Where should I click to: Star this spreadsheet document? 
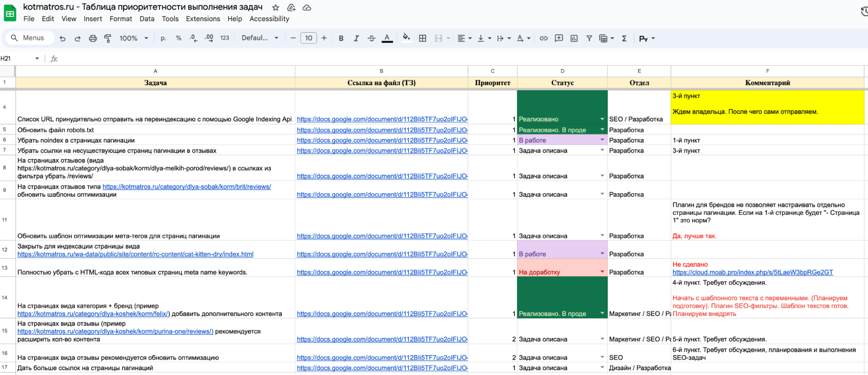pos(275,7)
